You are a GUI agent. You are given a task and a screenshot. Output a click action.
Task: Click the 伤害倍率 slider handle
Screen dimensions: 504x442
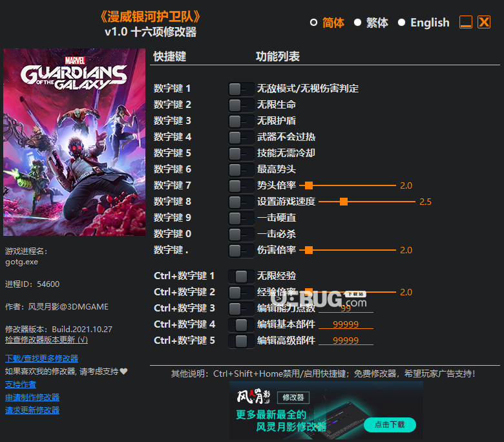(309, 250)
